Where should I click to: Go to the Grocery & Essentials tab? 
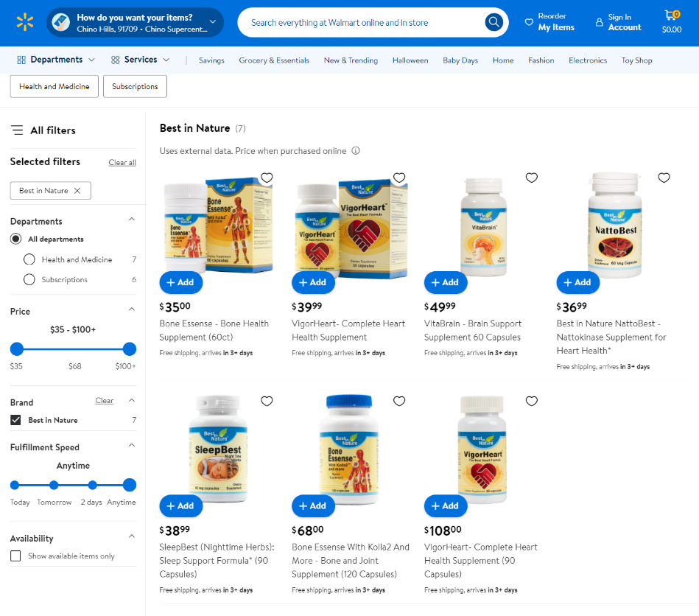(274, 60)
